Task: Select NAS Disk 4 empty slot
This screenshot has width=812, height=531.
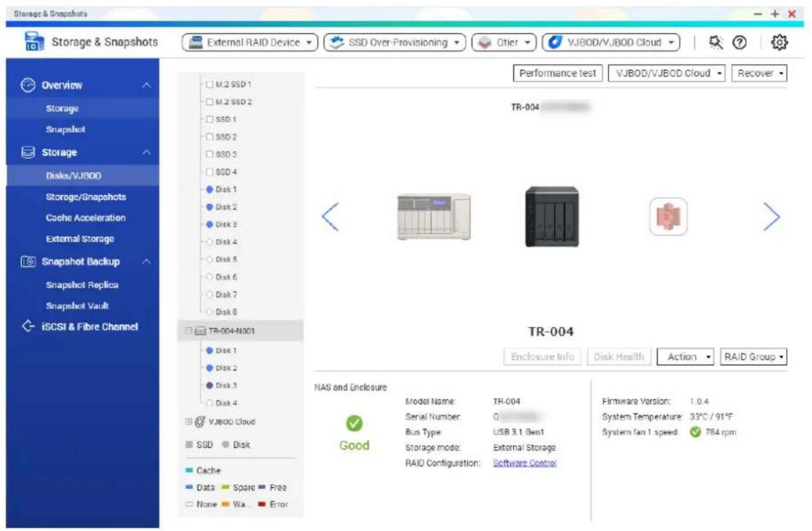Action: [221, 242]
